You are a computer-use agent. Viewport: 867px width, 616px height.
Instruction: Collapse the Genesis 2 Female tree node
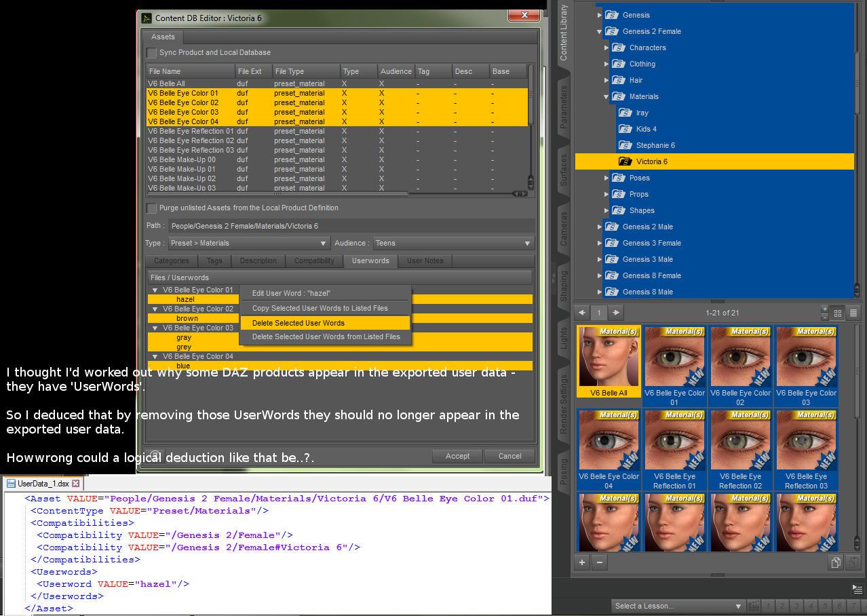click(x=600, y=31)
